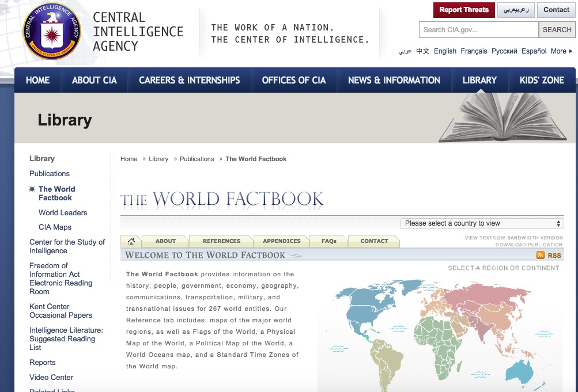Click the RSS text link

pyautogui.click(x=554, y=256)
